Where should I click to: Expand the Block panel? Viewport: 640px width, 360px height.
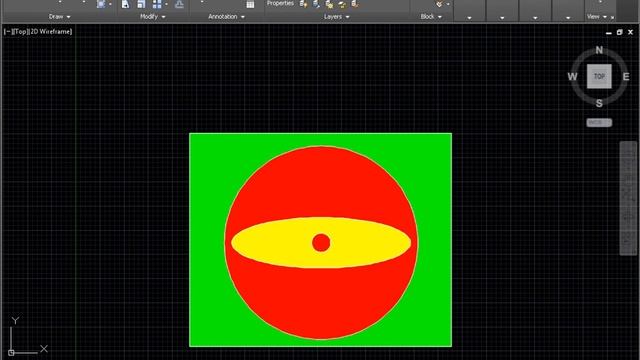[431, 17]
